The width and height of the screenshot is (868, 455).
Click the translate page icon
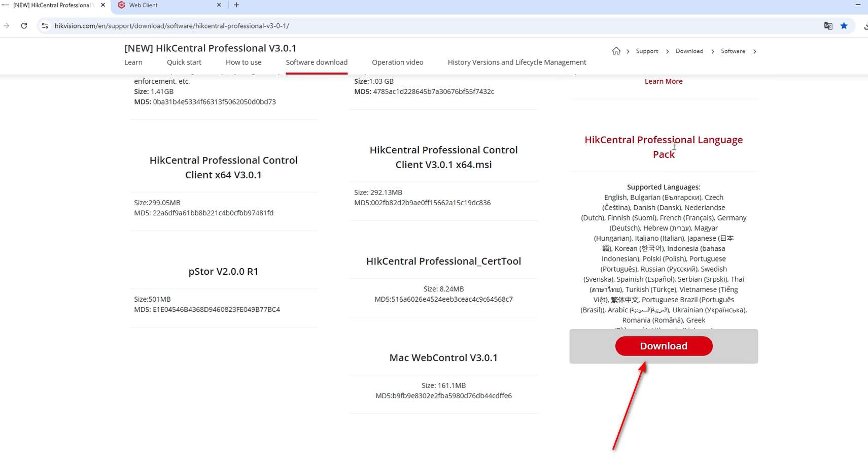pos(828,26)
